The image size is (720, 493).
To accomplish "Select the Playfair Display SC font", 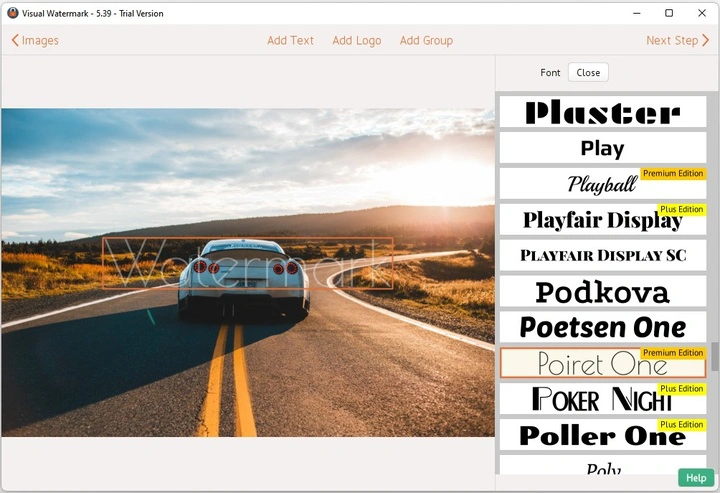I will tap(602, 255).
